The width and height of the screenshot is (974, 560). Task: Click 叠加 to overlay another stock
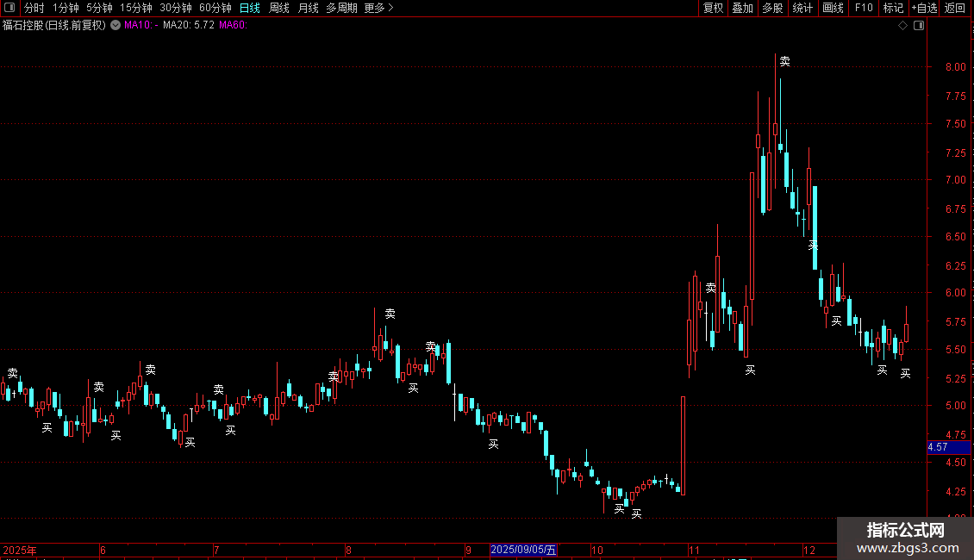743,8
